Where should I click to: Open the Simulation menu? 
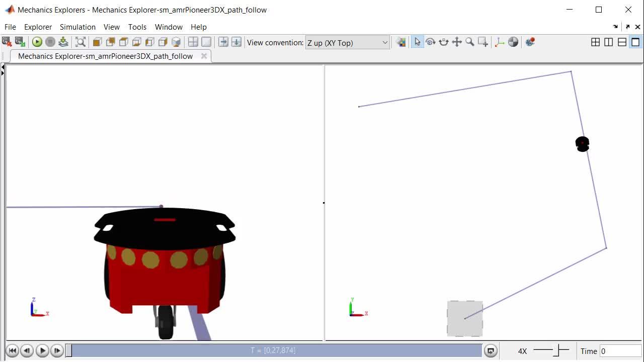pyautogui.click(x=77, y=27)
